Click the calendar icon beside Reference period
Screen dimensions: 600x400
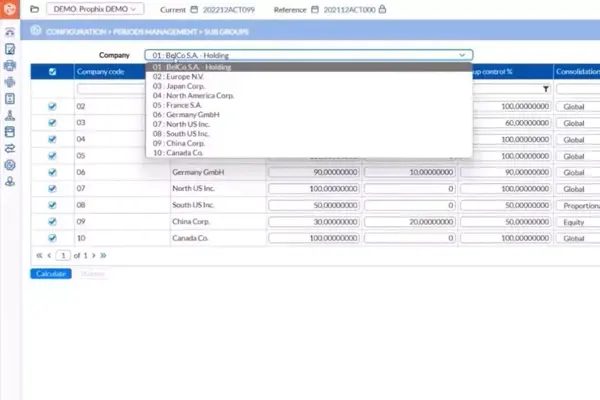tap(315, 9)
